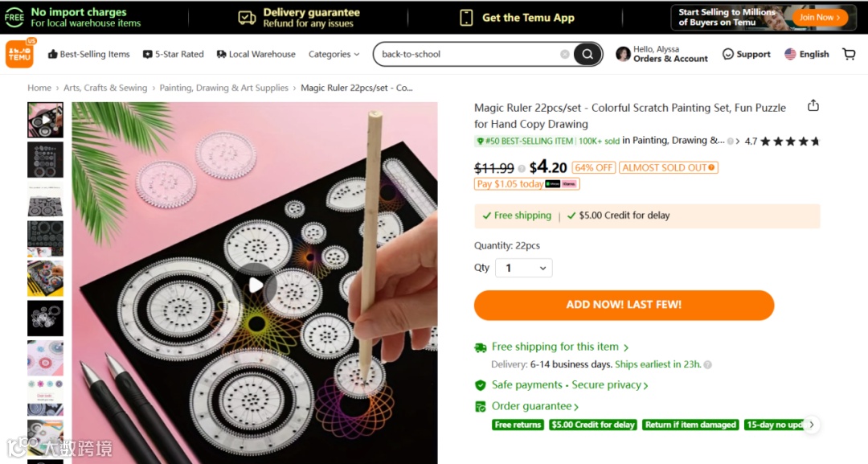The image size is (868, 464).
Task: Open the English language selector
Action: (x=807, y=54)
